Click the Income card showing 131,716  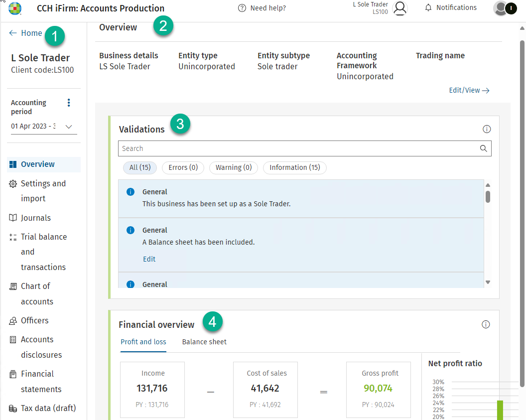(x=152, y=390)
